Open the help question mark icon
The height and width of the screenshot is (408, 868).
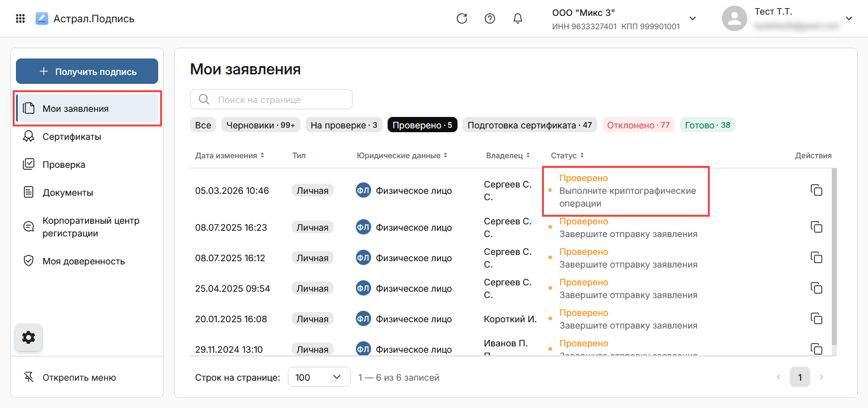click(x=490, y=18)
